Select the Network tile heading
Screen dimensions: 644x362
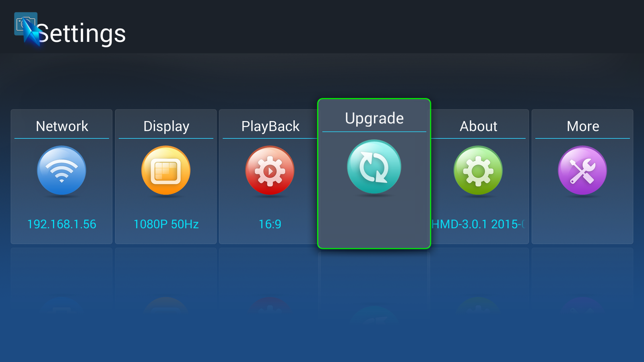pos(62,126)
